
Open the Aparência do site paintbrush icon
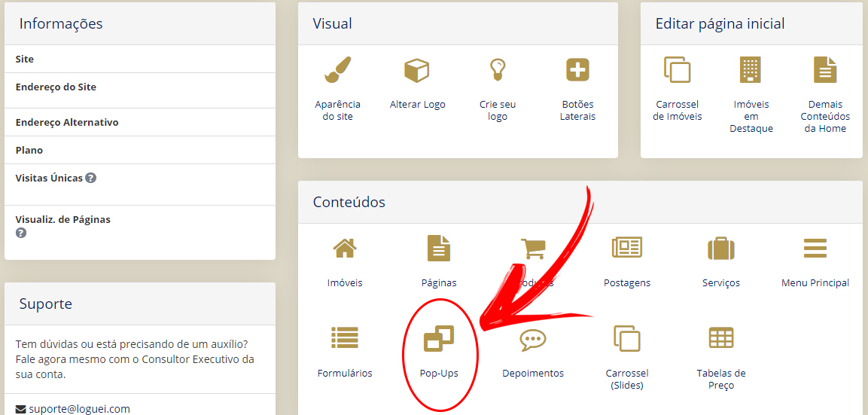pos(338,70)
